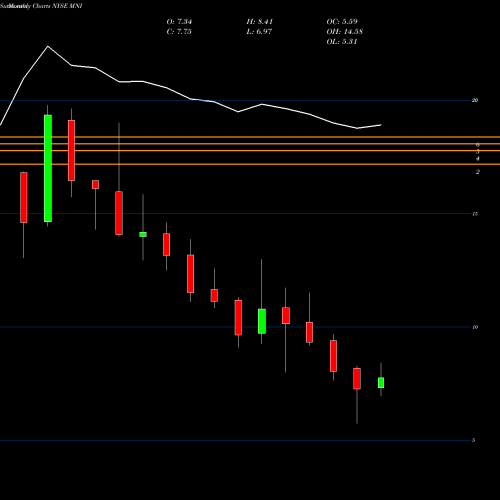
Task: Click the '5' bottom price axis label
Action: tap(473, 440)
